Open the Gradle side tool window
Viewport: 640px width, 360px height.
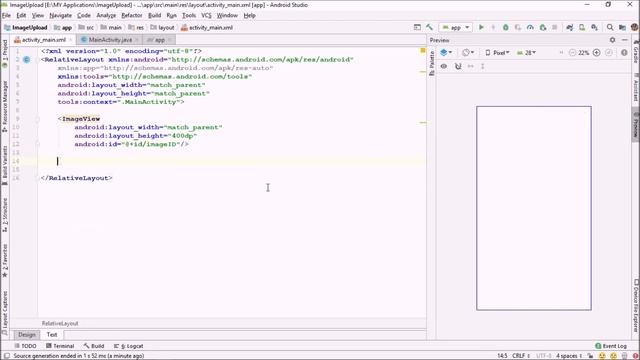pyautogui.click(x=636, y=52)
